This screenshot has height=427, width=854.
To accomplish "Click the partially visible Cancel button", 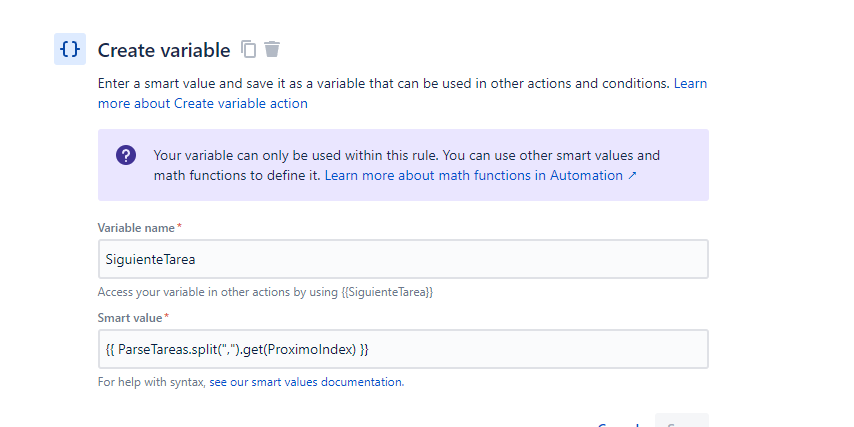I will pos(621,424).
